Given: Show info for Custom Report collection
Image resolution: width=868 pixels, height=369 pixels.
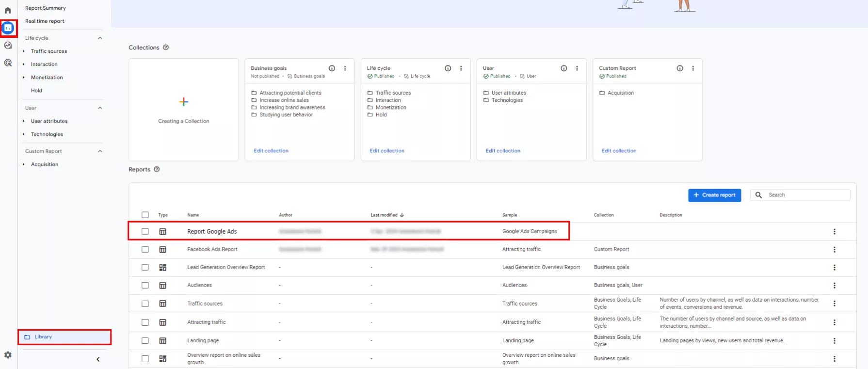Looking at the screenshot, I should tap(680, 68).
